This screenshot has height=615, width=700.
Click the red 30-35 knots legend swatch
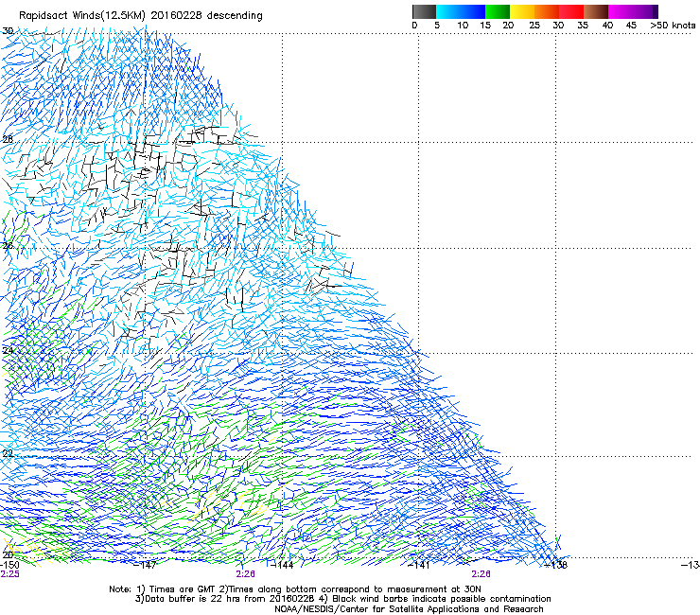coord(571,11)
